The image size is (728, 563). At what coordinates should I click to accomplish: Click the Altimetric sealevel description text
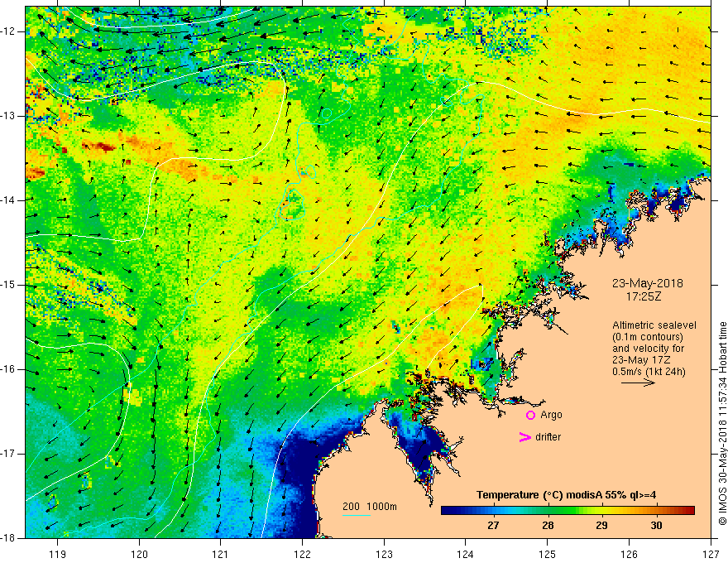tap(654, 349)
